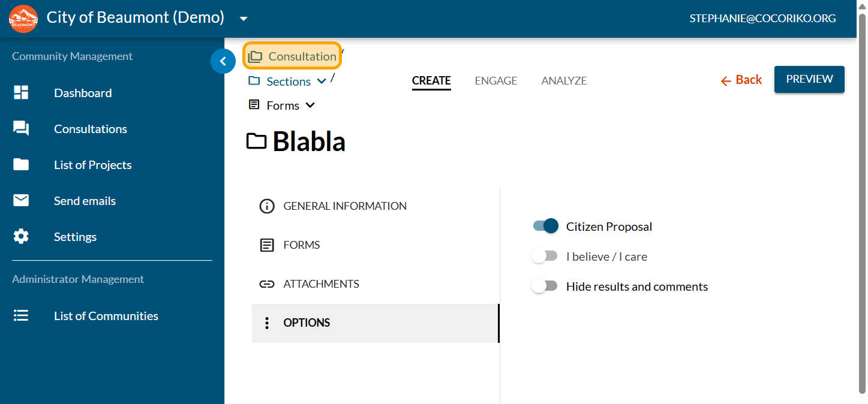Collapse the sidebar with the chevron button

pyautogui.click(x=223, y=61)
